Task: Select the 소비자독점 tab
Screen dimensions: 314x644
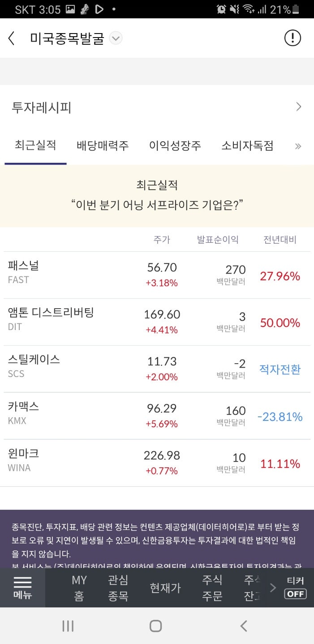Action: click(x=247, y=146)
